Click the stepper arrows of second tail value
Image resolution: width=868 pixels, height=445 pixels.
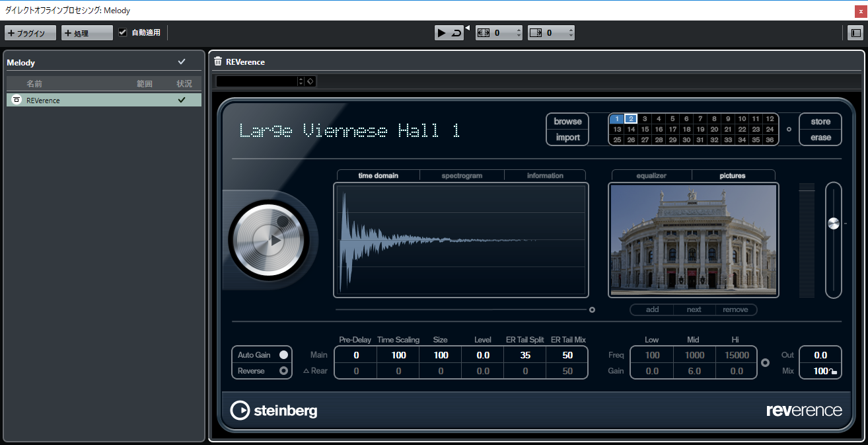coord(571,32)
